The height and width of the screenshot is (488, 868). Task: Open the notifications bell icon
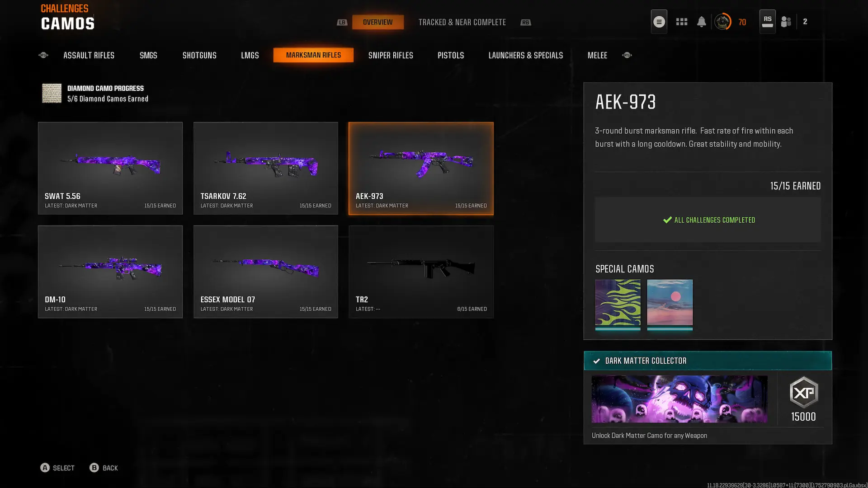(701, 22)
